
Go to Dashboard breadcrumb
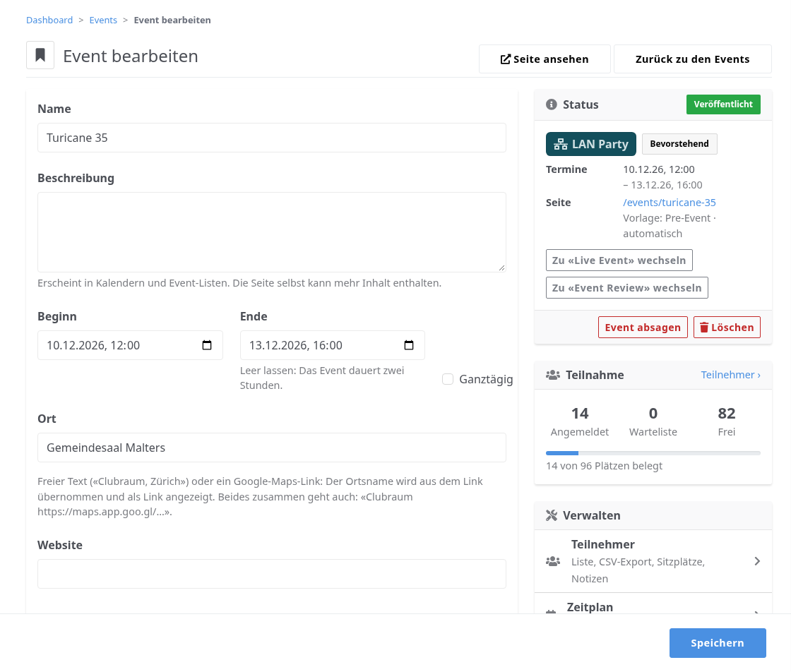(x=49, y=20)
